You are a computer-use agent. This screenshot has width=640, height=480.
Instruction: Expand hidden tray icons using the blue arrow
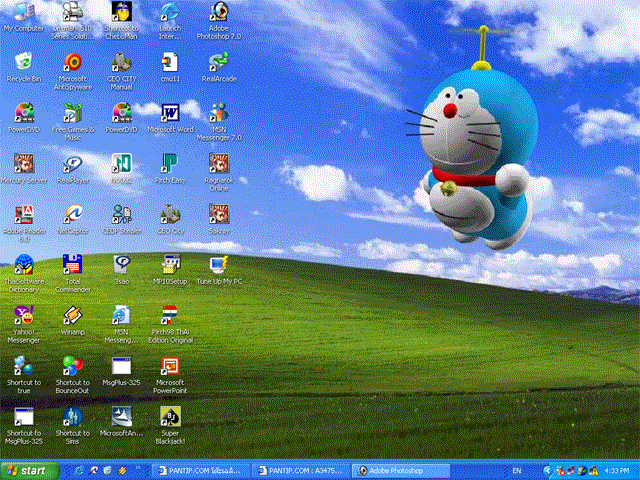click(x=547, y=471)
